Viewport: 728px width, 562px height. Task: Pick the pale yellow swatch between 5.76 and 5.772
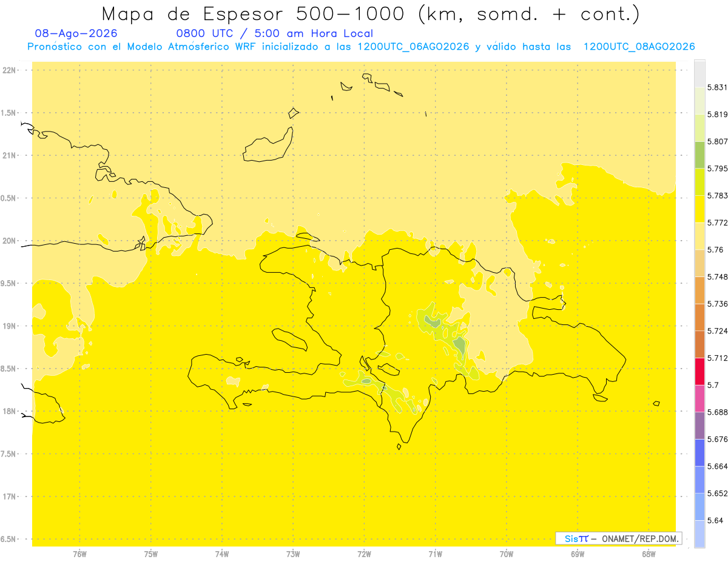pyautogui.click(x=699, y=236)
